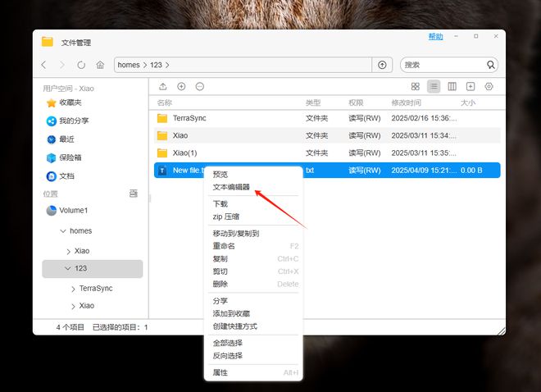Toggle the sidebar location view icon
The height and width of the screenshot is (392, 541).
coord(134,194)
